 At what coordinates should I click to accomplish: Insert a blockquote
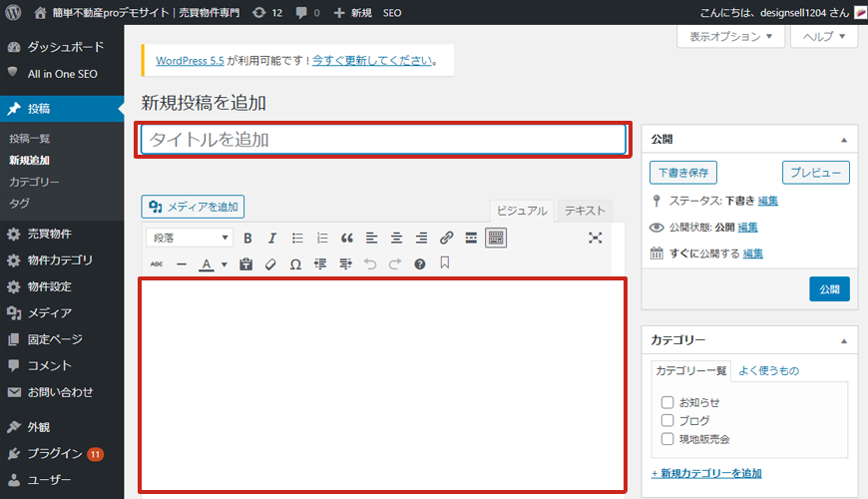[347, 238]
